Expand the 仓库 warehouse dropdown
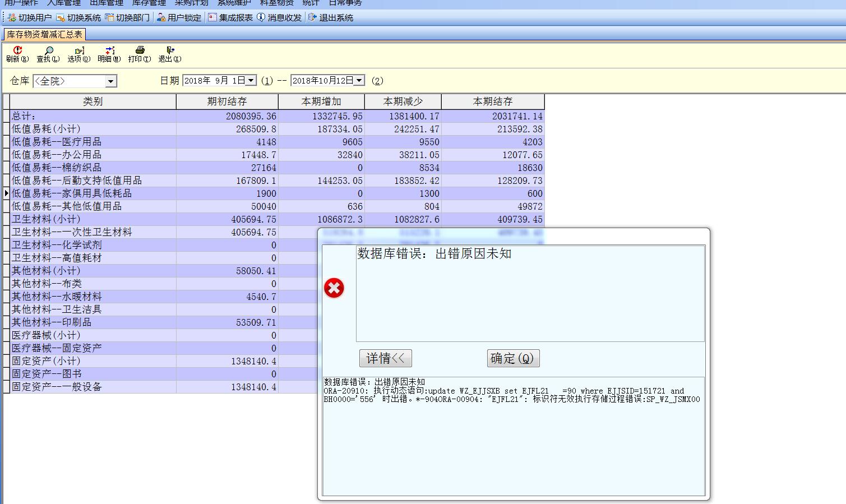This screenshot has height=504, width=846. (x=111, y=81)
